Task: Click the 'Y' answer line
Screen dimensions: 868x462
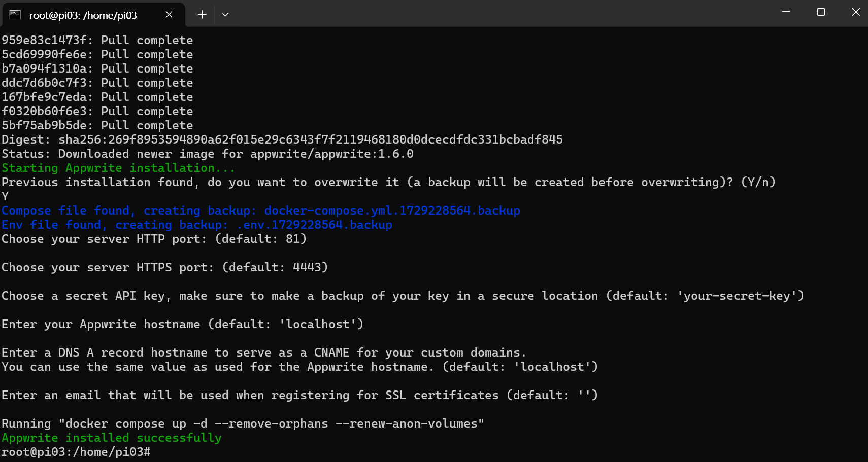Action: [x=5, y=196]
